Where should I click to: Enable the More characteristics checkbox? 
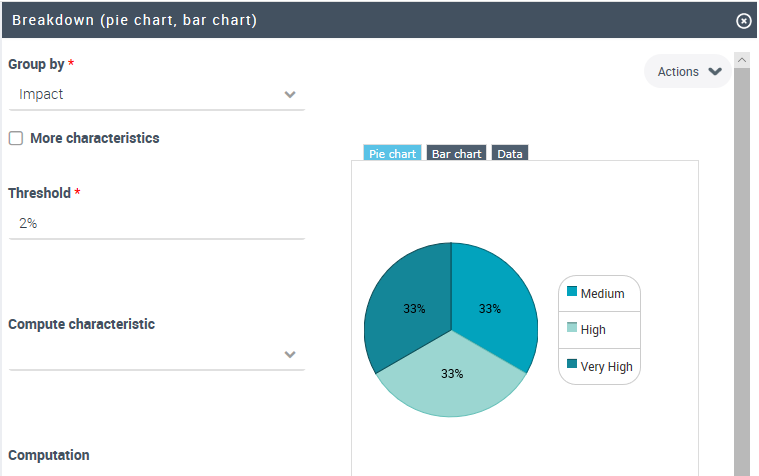[16, 138]
